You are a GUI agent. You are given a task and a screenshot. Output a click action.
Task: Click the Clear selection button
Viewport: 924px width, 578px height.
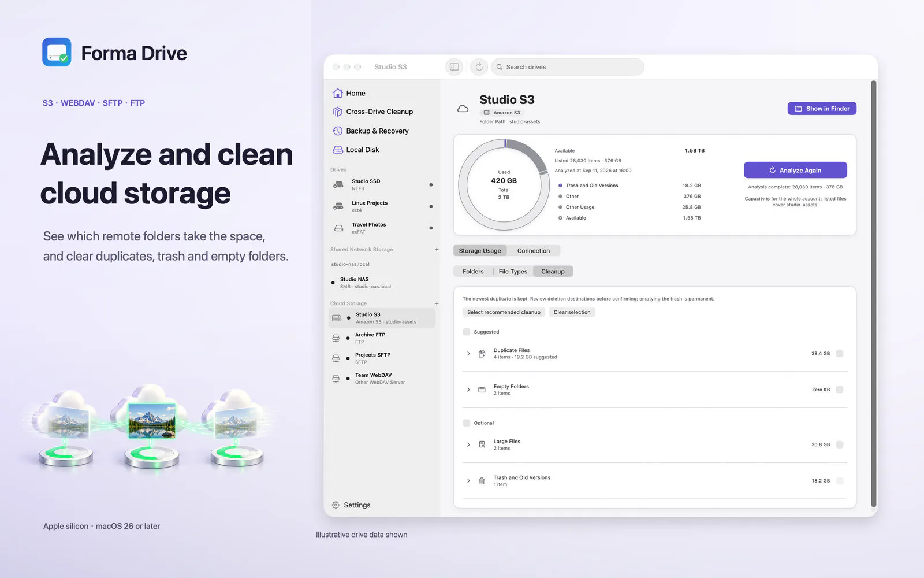(x=572, y=312)
